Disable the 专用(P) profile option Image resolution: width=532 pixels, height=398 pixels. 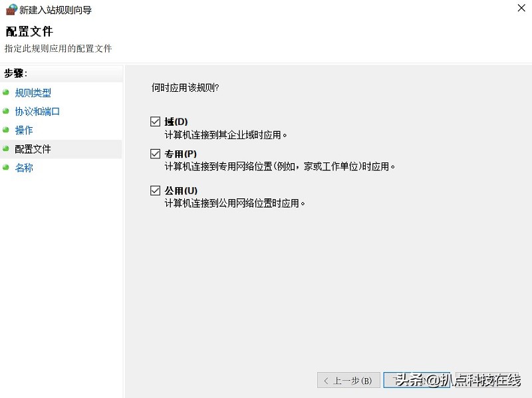pyautogui.click(x=155, y=152)
